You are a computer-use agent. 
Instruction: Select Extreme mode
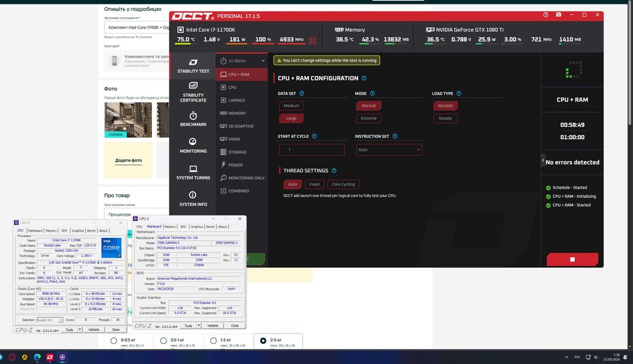point(368,118)
